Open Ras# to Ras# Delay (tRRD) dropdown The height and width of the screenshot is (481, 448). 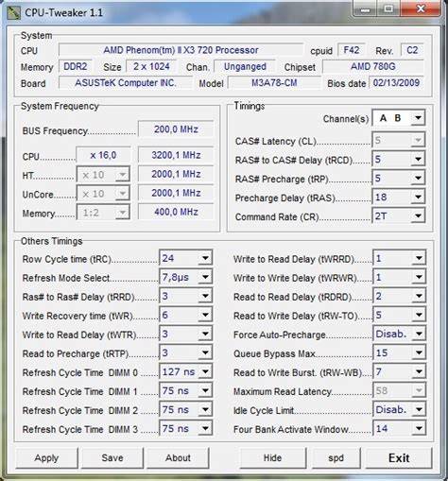[x=186, y=296]
